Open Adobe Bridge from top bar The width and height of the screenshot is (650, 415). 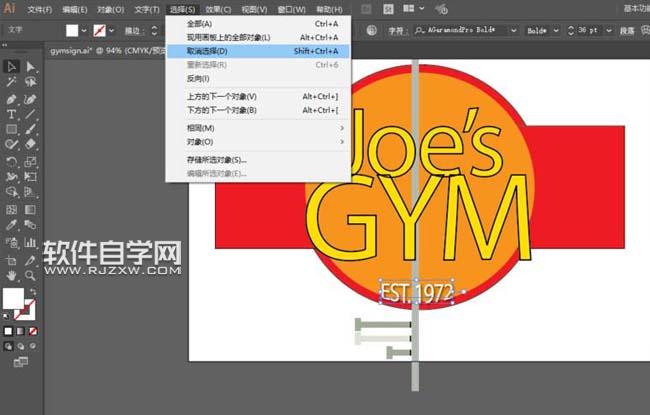[366, 9]
